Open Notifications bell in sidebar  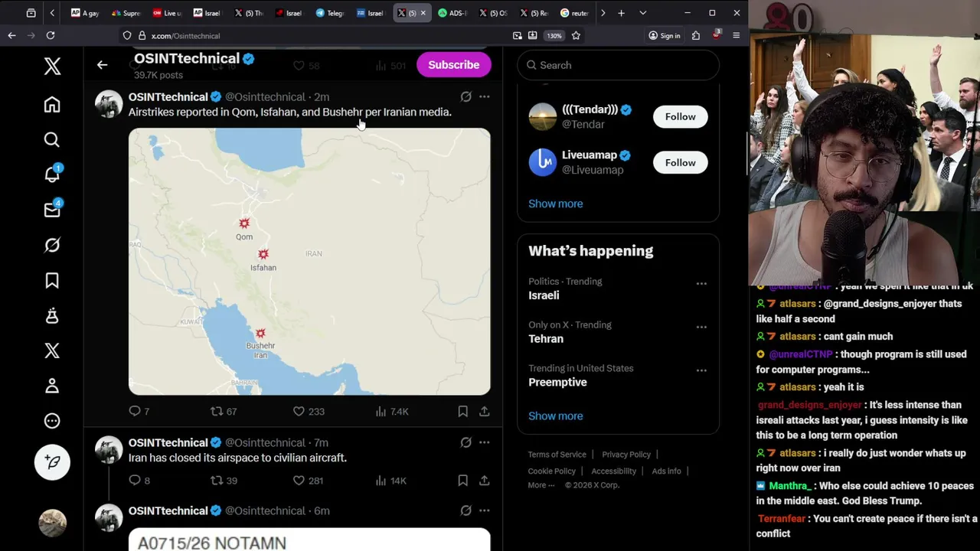(x=52, y=174)
